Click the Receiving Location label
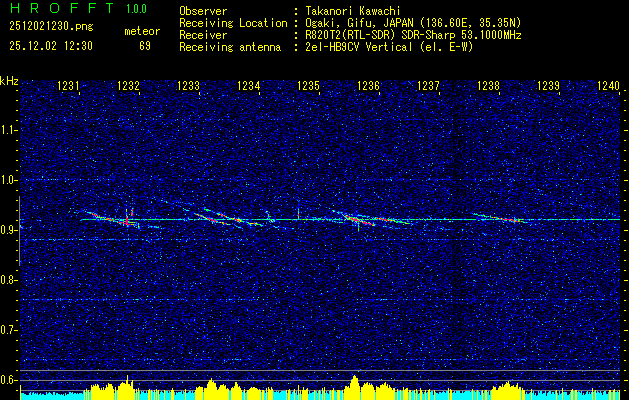Screen dimensions: 629x400 (x=233, y=23)
